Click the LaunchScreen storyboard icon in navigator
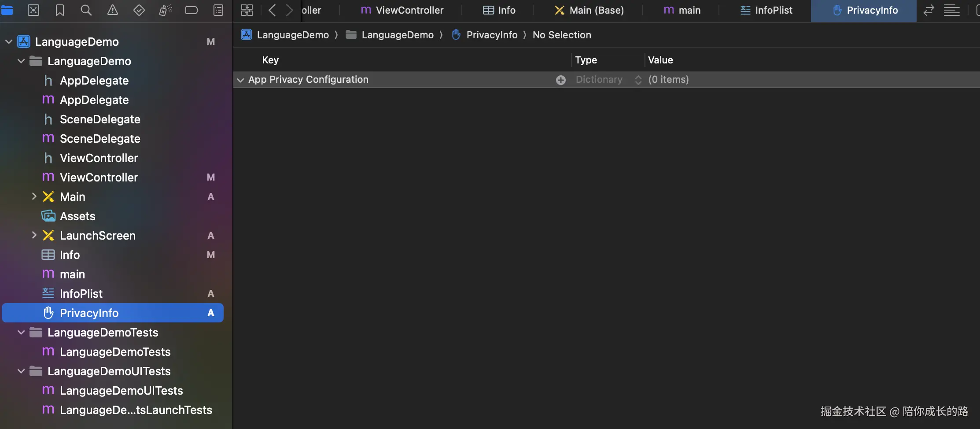This screenshot has height=429, width=980. 48,236
